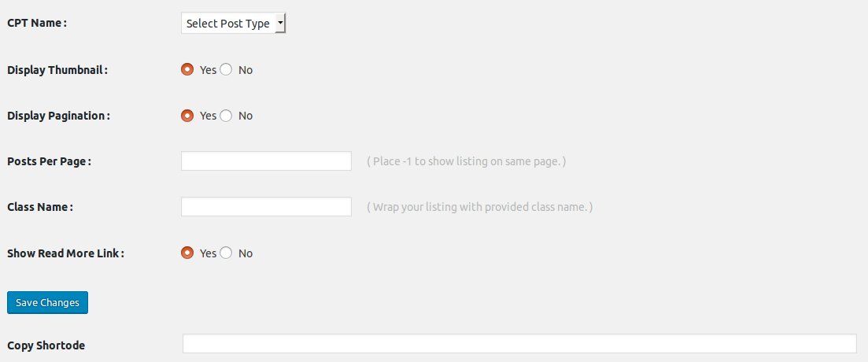Click the Display Thumbnail label text
The height and width of the screenshot is (362, 868).
57,70
